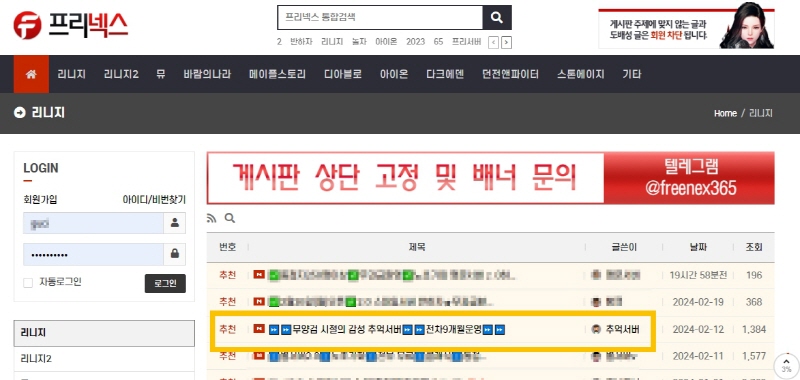Click search keyword 2 under search box

click(279, 42)
